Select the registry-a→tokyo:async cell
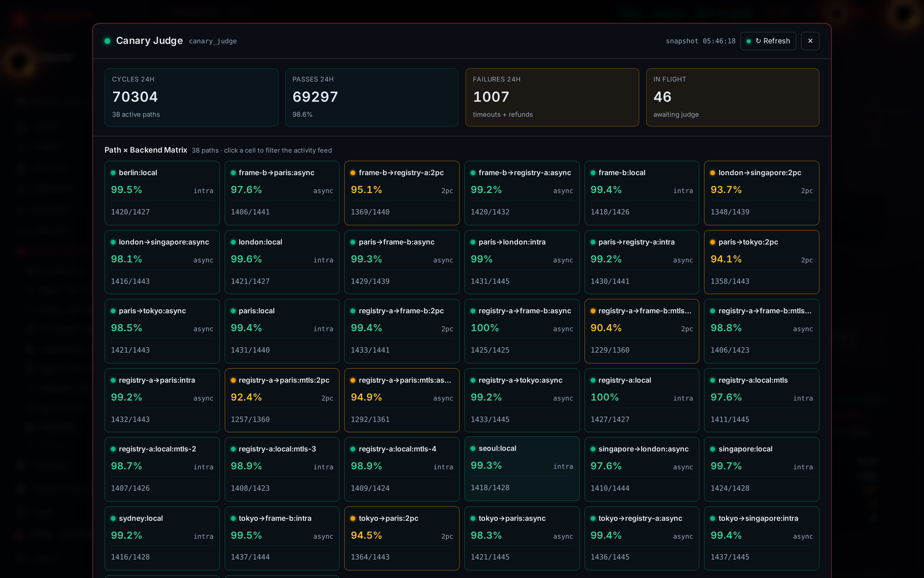Screen dimensions: 924x578 pyautogui.click(x=522, y=401)
